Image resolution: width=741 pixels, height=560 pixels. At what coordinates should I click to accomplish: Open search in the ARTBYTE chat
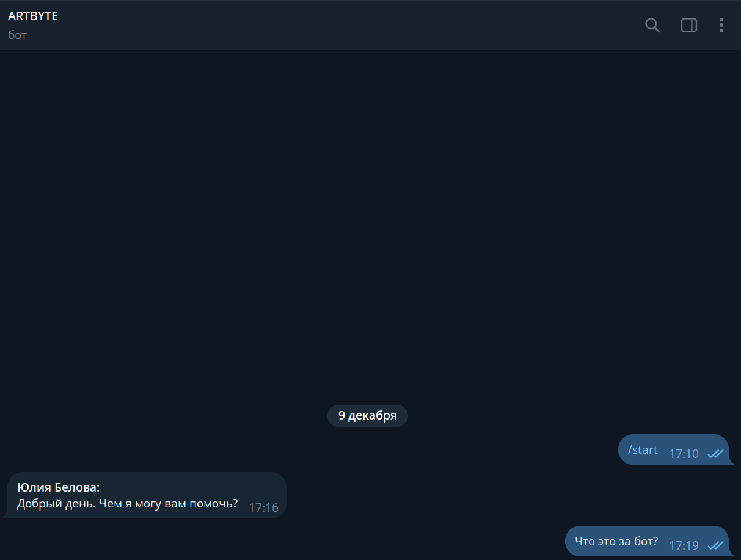652,25
